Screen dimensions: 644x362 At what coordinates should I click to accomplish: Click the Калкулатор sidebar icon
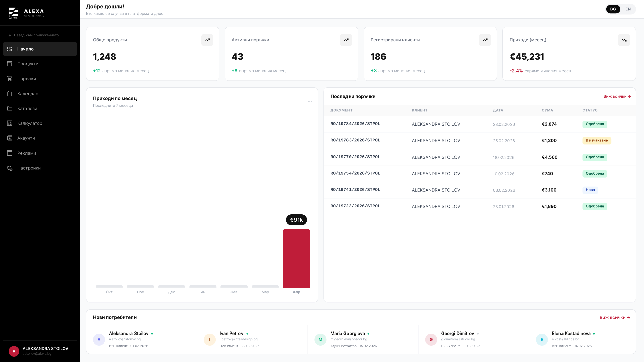coord(10,123)
